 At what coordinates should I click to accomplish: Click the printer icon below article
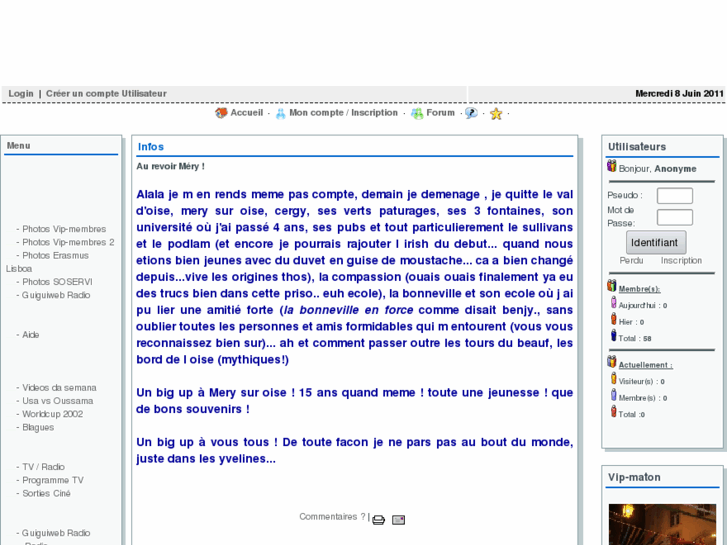pyautogui.click(x=378, y=520)
